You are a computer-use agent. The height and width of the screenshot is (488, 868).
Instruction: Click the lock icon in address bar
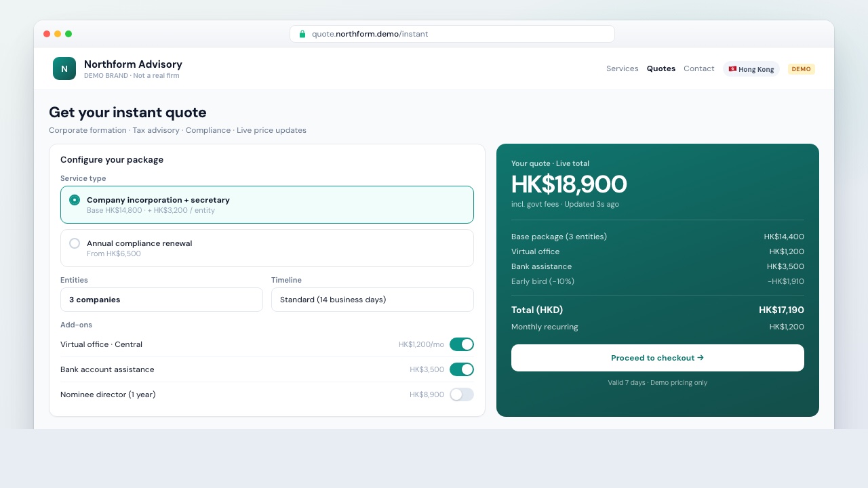click(x=302, y=34)
